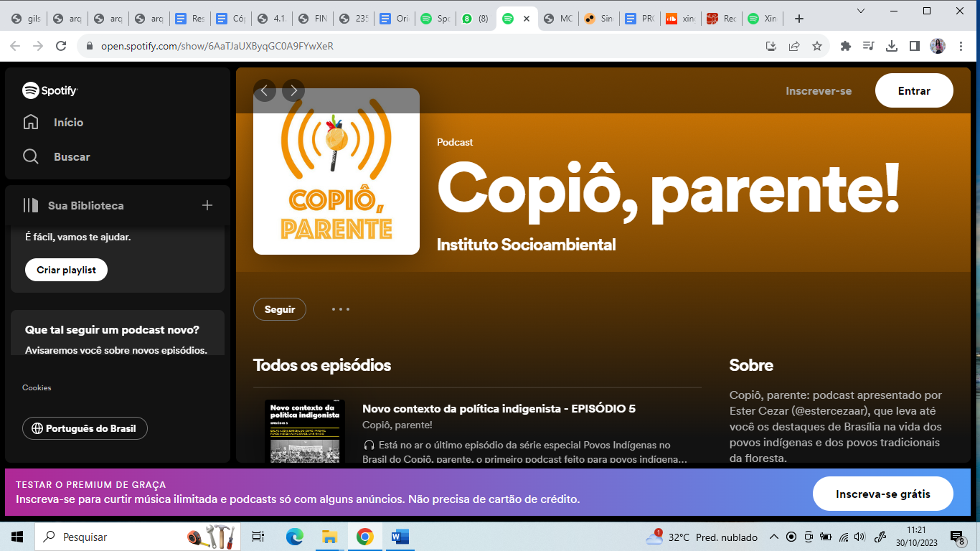Click Inscreva-se grátis premium button

(882, 494)
